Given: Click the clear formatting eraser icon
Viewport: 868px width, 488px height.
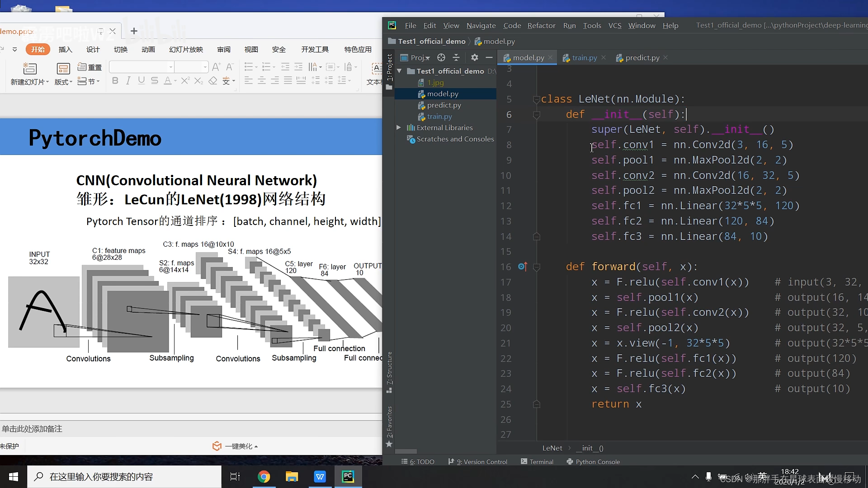Looking at the screenshot, I should pos(212,81).
